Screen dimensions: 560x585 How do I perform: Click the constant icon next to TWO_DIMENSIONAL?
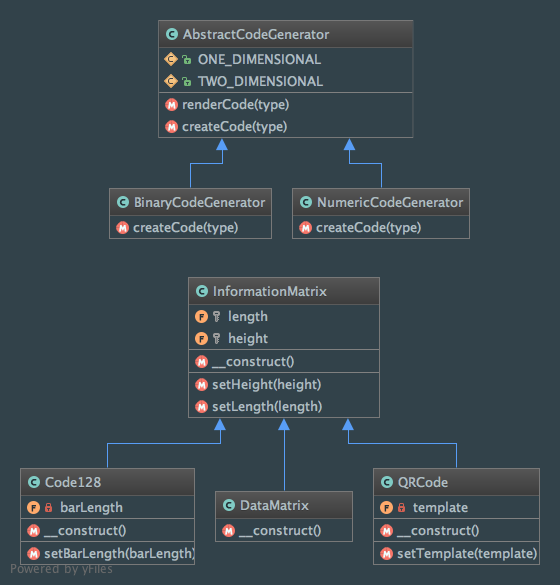(171, 81)
